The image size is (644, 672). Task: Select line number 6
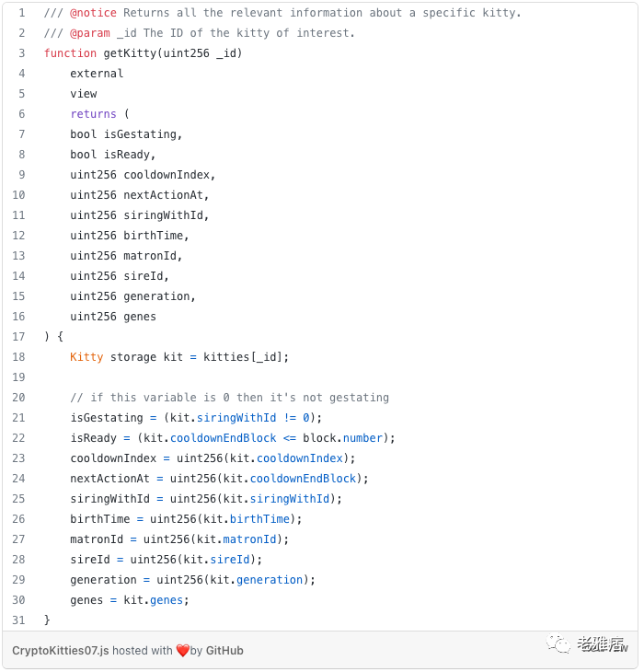point(21,114)
